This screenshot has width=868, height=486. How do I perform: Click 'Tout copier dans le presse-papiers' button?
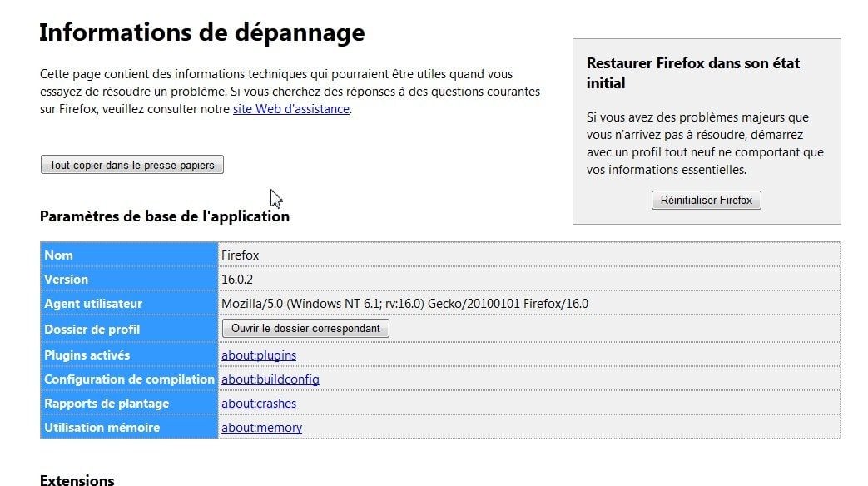pos(131,165)
